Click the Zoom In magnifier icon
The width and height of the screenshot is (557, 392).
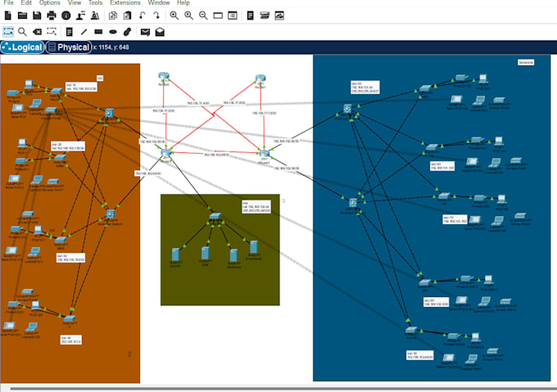click(x=174, y=16)
